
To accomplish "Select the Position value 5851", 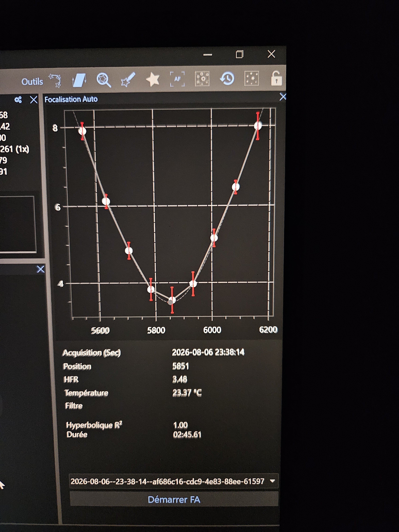I will [x=180, y=366].
